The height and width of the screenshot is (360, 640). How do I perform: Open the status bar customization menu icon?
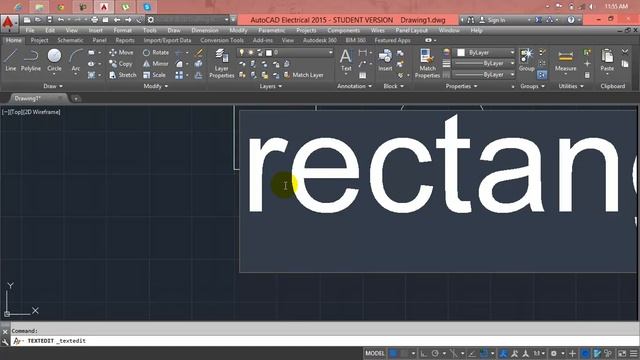point(634,353)
